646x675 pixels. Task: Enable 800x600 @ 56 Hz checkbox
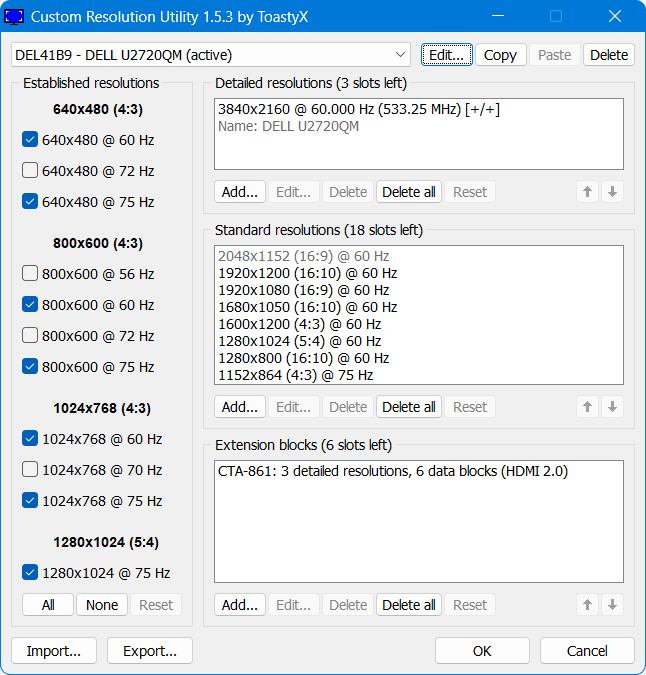tap(30, 274)
